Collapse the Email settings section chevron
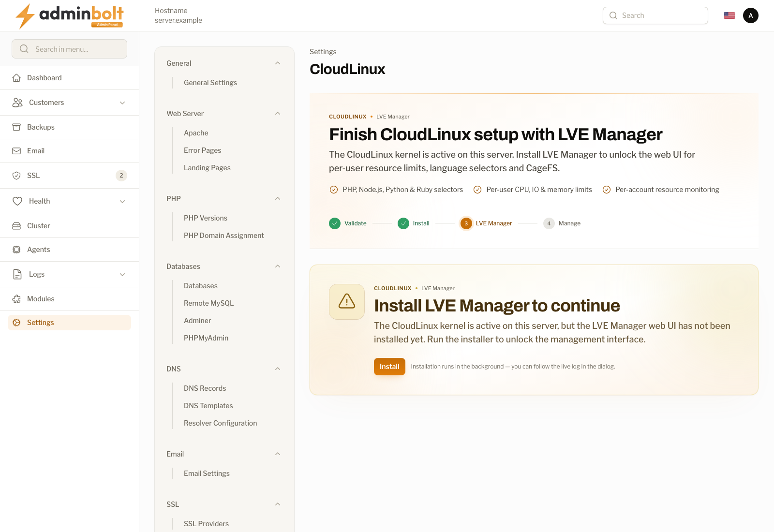This screenshot has height=532, width=774. (x=278, y=454)
